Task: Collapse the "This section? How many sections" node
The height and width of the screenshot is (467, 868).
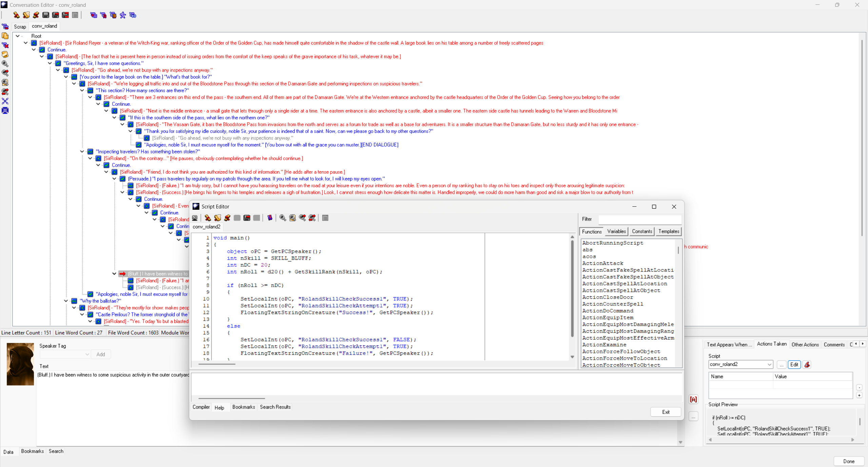Action: (82, 90)
